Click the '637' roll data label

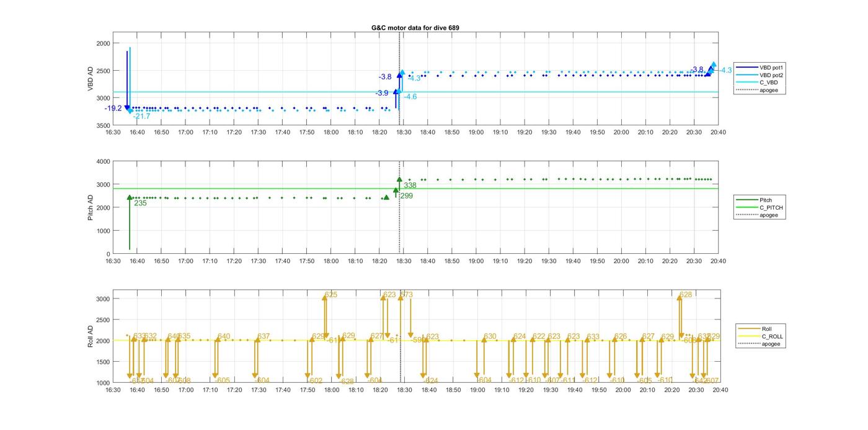263,337
